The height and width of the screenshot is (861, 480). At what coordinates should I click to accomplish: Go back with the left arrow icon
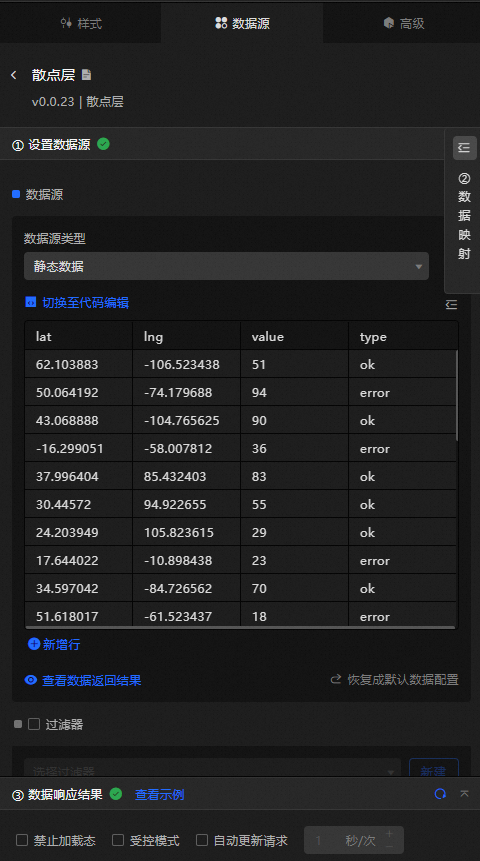pyautogui.click(x=14, y=75)
